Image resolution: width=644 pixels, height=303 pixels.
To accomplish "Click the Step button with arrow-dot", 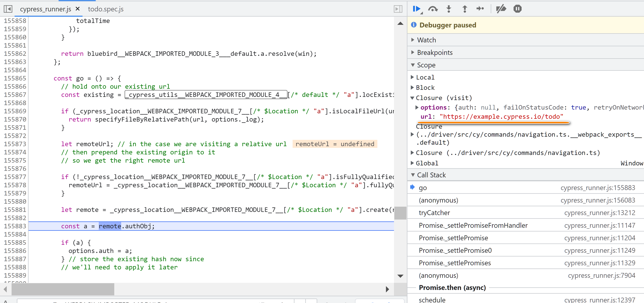I will click(x=480, y=9).
